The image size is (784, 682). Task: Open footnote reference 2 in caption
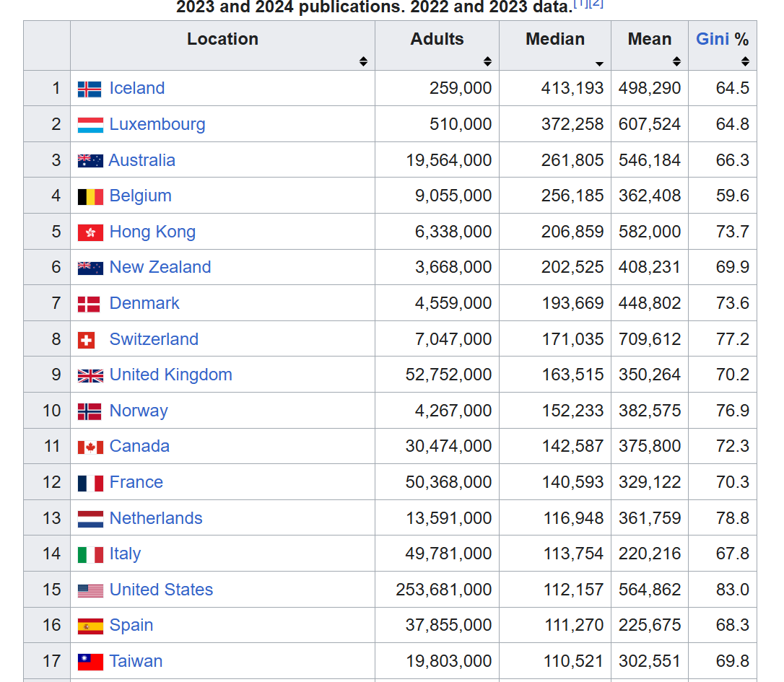pyautogui.click(x=596, y=4)
